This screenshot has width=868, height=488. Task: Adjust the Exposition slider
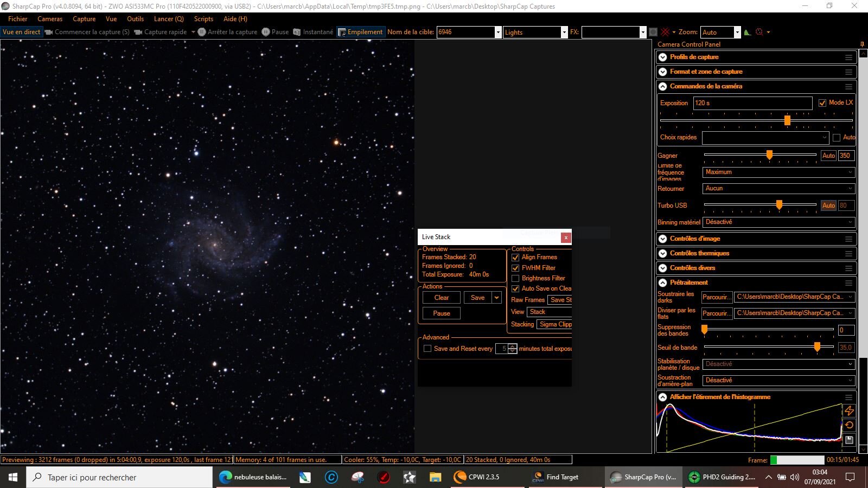tap(787, 120)
